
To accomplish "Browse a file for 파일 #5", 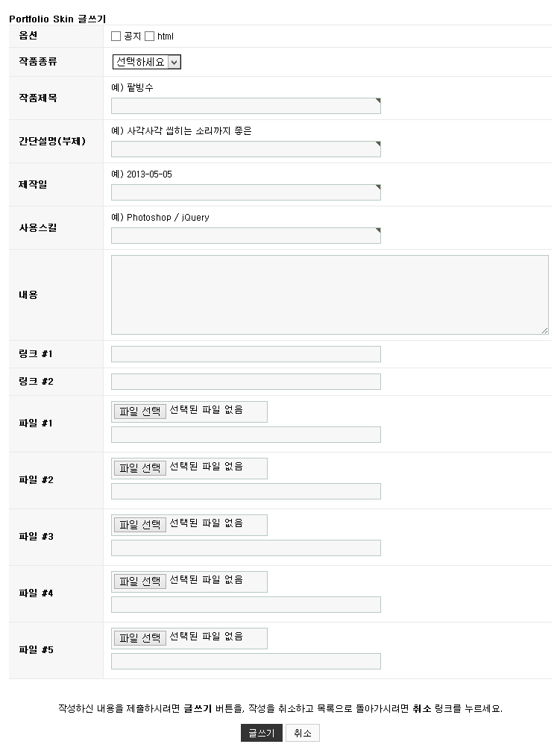I will (139, 638).
